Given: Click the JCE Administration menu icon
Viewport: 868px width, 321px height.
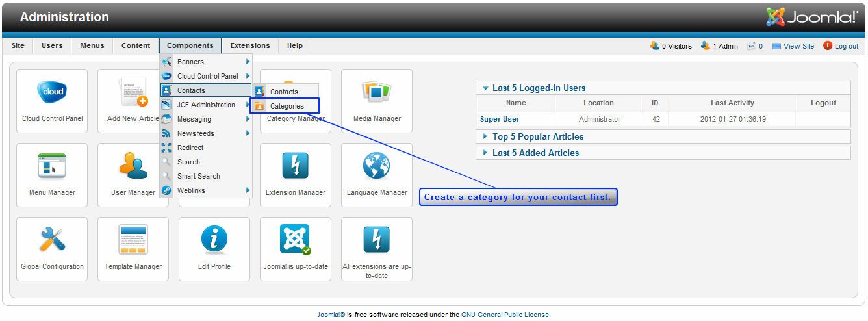Looking at the screenshot, I should coord(166,105).
